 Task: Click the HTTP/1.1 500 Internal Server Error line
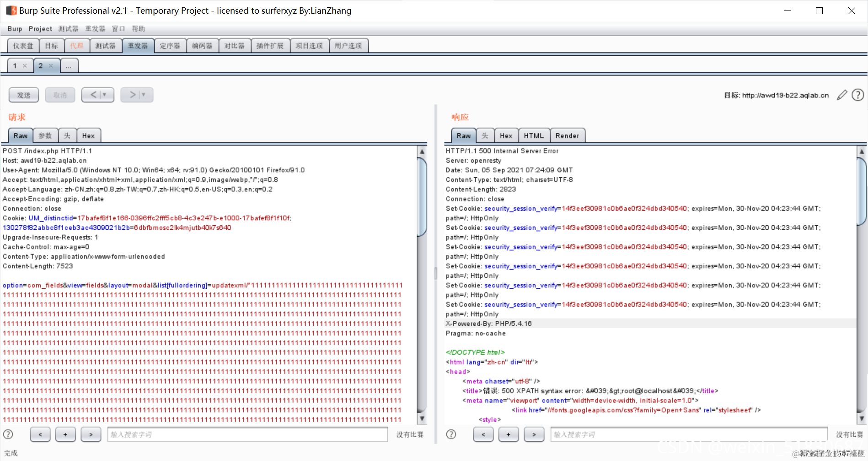point(502,151)
